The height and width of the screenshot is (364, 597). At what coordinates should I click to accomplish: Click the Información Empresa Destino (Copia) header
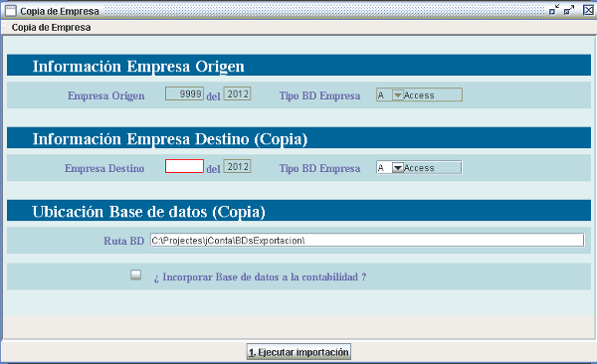(170, 139)
